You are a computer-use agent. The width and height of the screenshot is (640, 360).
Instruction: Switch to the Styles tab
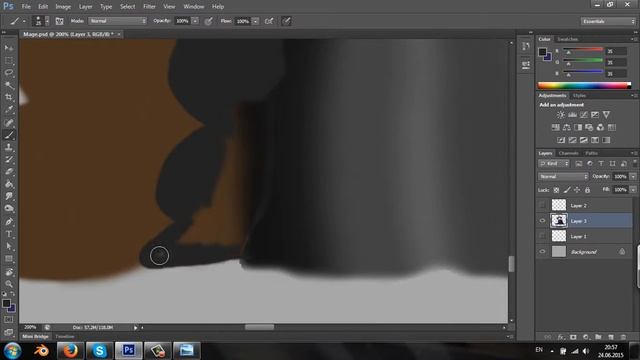coord(579,96)
